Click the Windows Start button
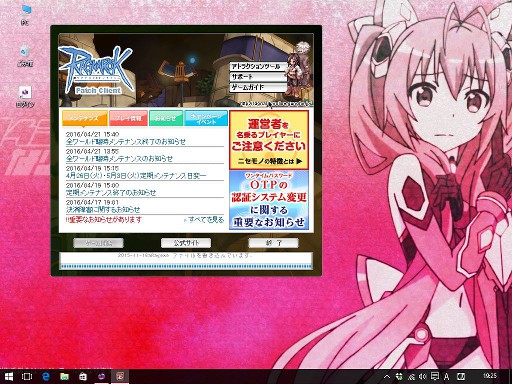Image resolution: width=512 pixels, height=384 pixels. [9, 377]
